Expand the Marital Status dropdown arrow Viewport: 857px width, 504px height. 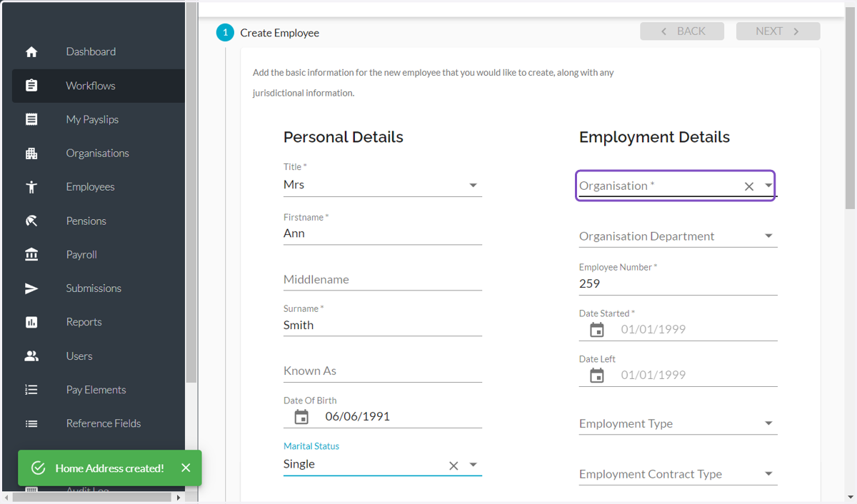473,465
